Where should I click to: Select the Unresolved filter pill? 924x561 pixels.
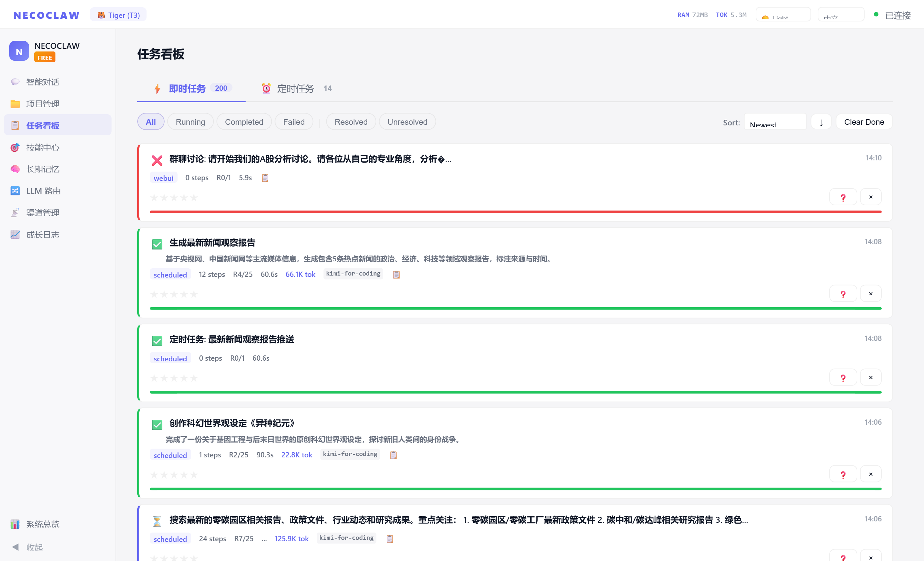click(407, 122)
